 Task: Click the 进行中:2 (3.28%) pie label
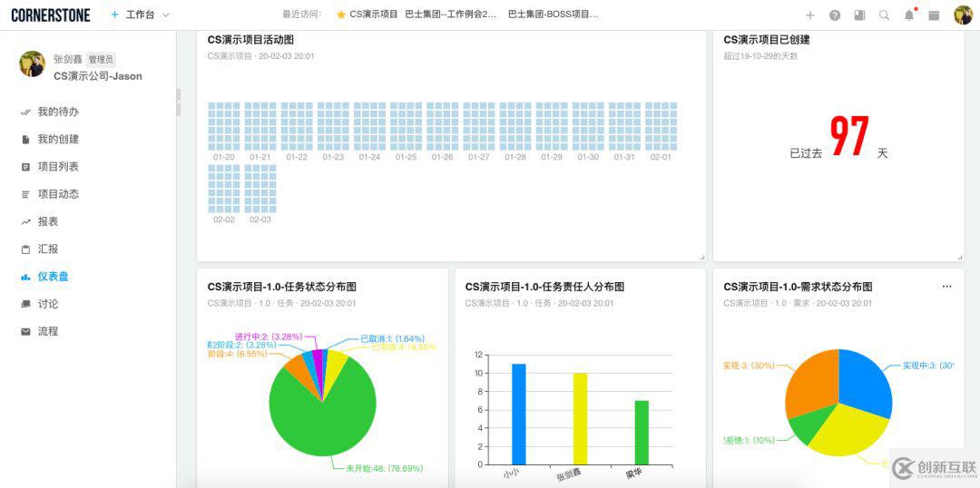[268, 337]
